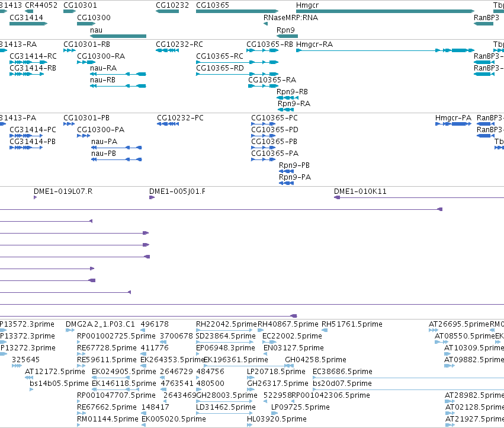The width and height of the screenshot is (504, 428).
Task: Click EST HL03920.5prime
Action: [277, 419]
